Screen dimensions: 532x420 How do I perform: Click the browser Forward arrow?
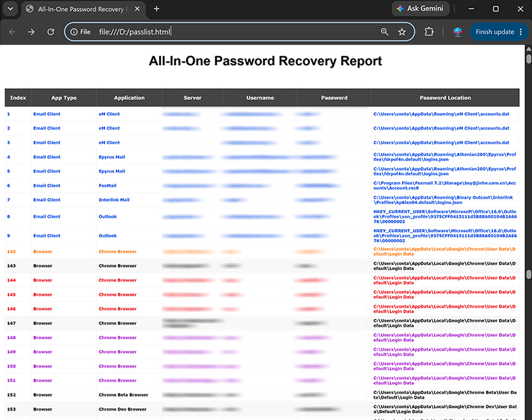(31, 32)
